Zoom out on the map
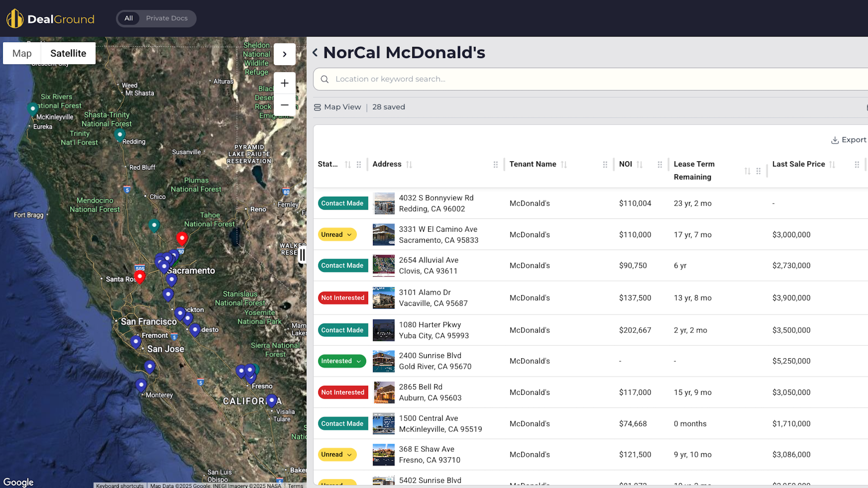This screenshot has width=868, height=488. [x=284, y=105]
